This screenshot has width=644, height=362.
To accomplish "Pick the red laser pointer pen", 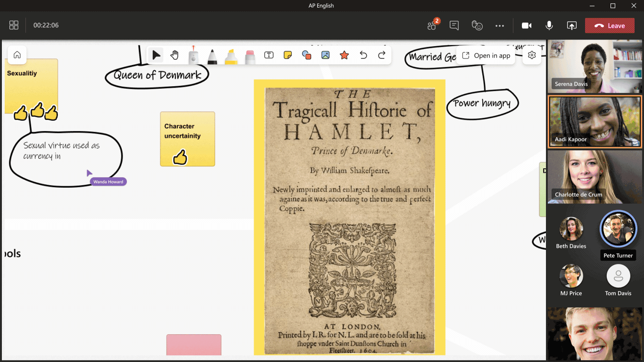I will pos(193,55).
